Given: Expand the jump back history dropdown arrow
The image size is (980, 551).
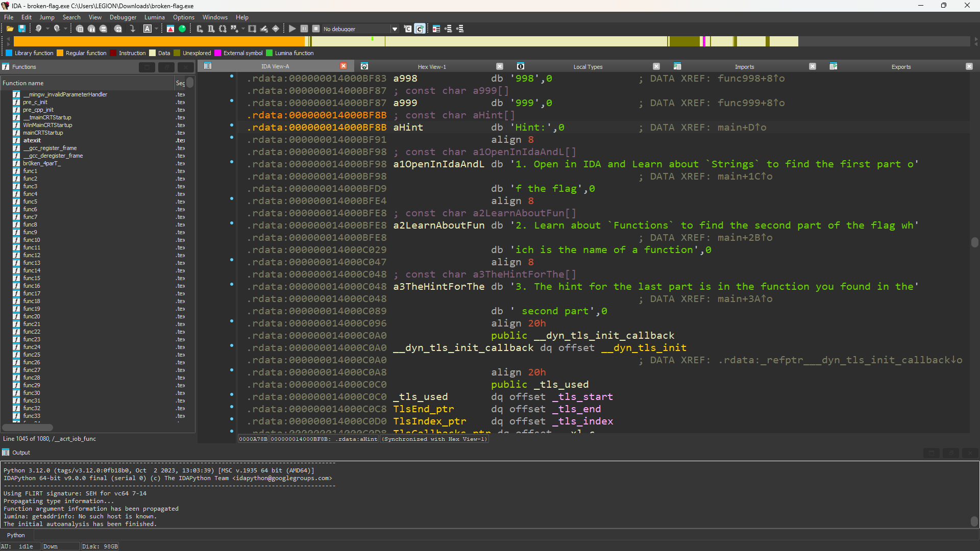Looking at the screenshot, I should tap(47, 29).
